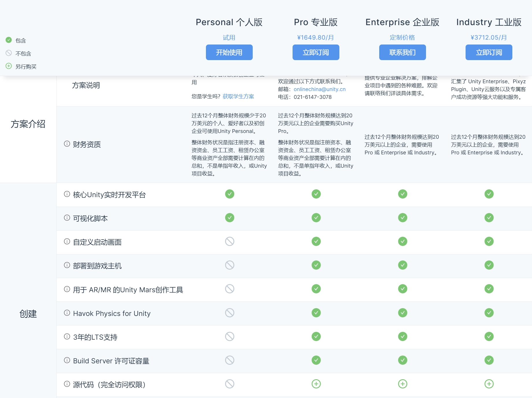Click the green 包含 legend icon
This screenshot has width=532, height=398.
coord(9,40)
